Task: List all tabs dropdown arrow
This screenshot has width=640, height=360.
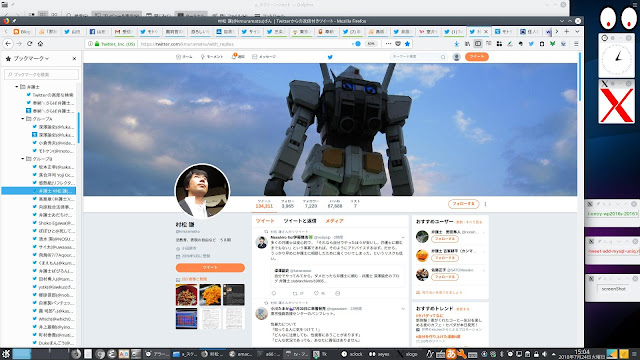Action: [577, 31]
